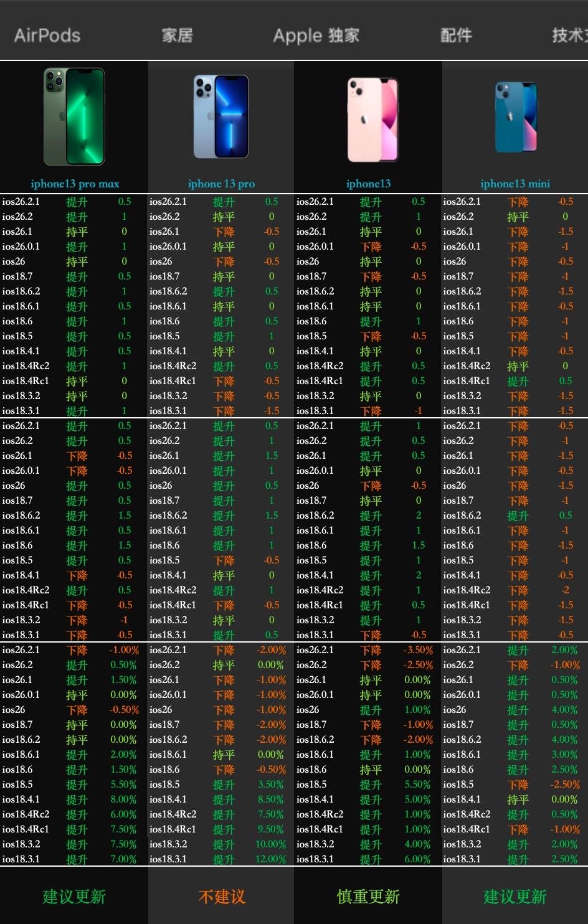Select -0.50% value for iPhone 13 Pro ios18.6
Screen dimensions: 588x924
click(271, 770)
